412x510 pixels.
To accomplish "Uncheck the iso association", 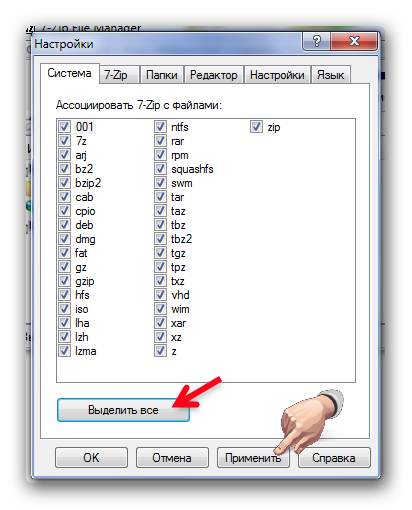I will point(64,309).
